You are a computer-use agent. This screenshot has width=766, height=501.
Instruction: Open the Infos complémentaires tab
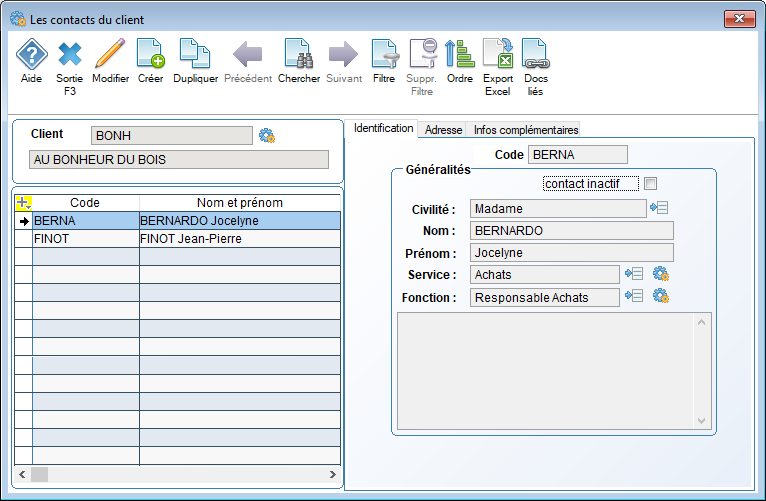click(x=526, y=130)
